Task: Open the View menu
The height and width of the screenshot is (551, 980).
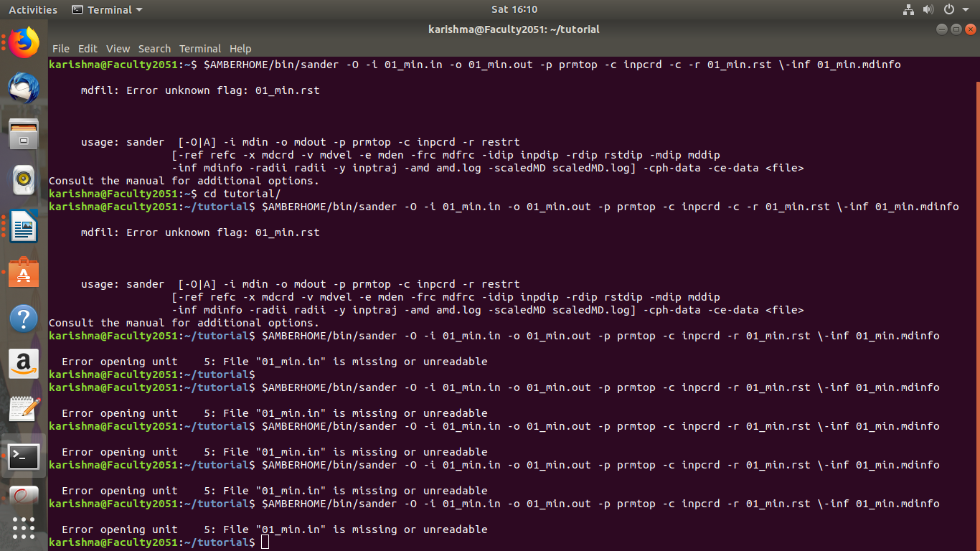Action: 118,49
